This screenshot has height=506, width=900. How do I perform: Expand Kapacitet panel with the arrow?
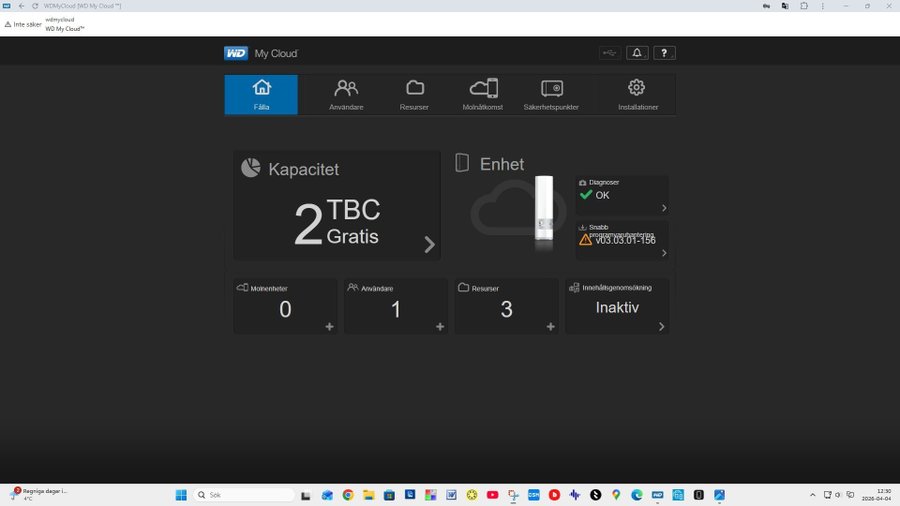tap(429, 244)
